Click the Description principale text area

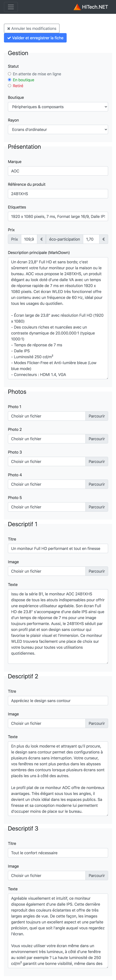point(58,318)
